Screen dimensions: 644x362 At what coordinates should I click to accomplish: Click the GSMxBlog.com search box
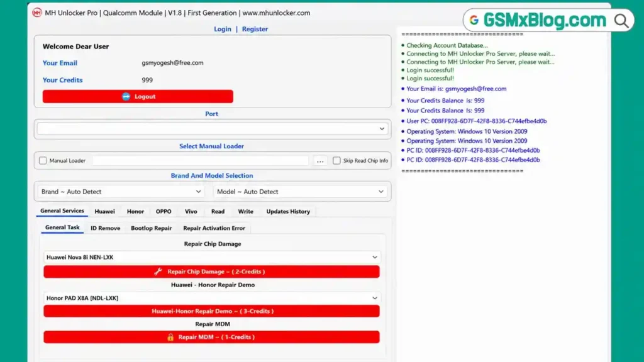(x=548, y=20)
